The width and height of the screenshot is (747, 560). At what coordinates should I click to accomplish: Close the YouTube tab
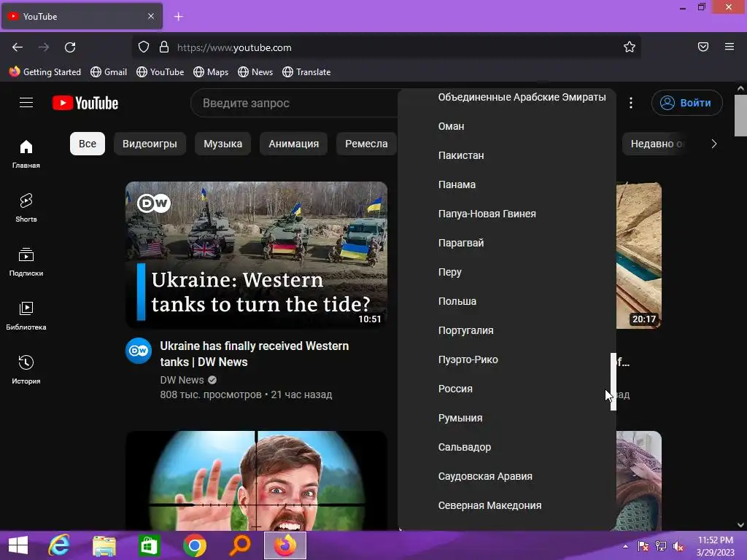151,16
